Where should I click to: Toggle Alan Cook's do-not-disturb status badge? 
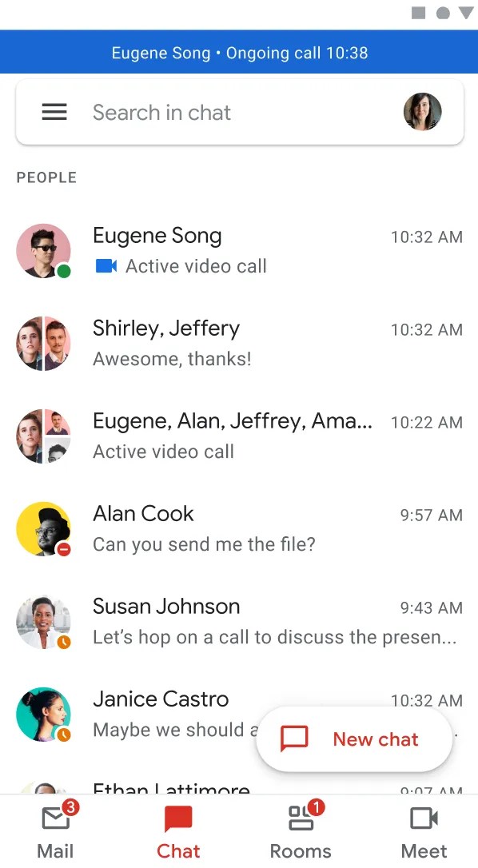click(x=64, y=549)
